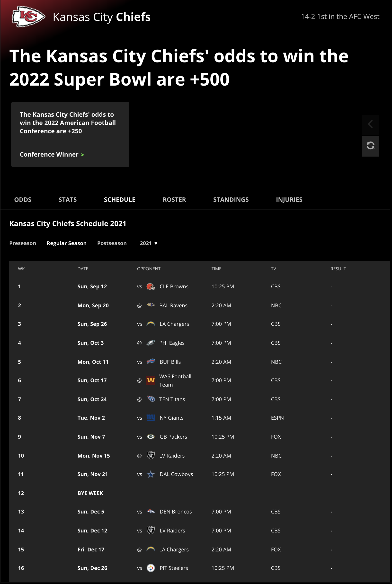
Task: Collapse the odds carousel with the back chevron
Action: pos(371,124)
